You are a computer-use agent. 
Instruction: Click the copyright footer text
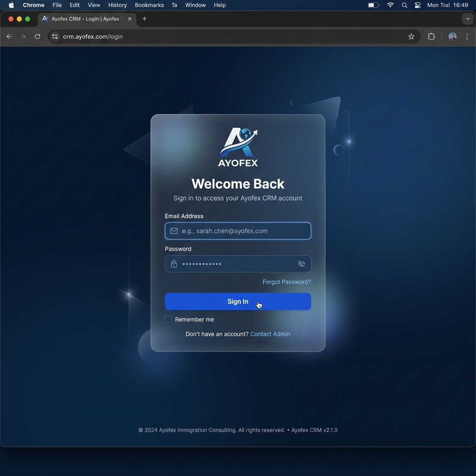(238, 430)
